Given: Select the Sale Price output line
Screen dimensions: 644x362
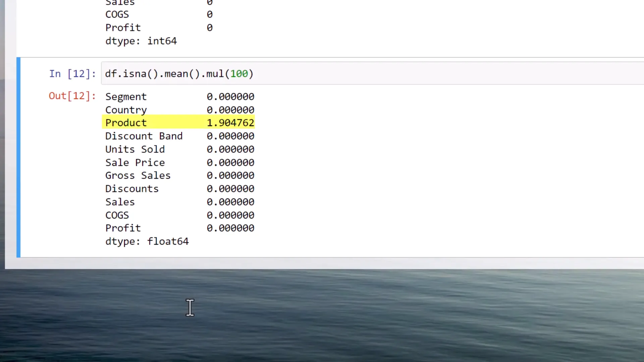Looking at the screenshot, I should pos(135,162).
